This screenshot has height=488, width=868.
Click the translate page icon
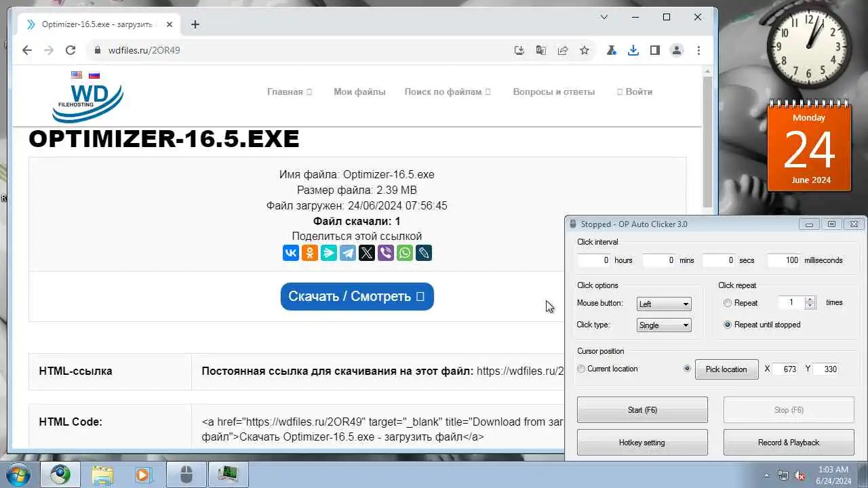pyautogui.click(x=541, y=50)
